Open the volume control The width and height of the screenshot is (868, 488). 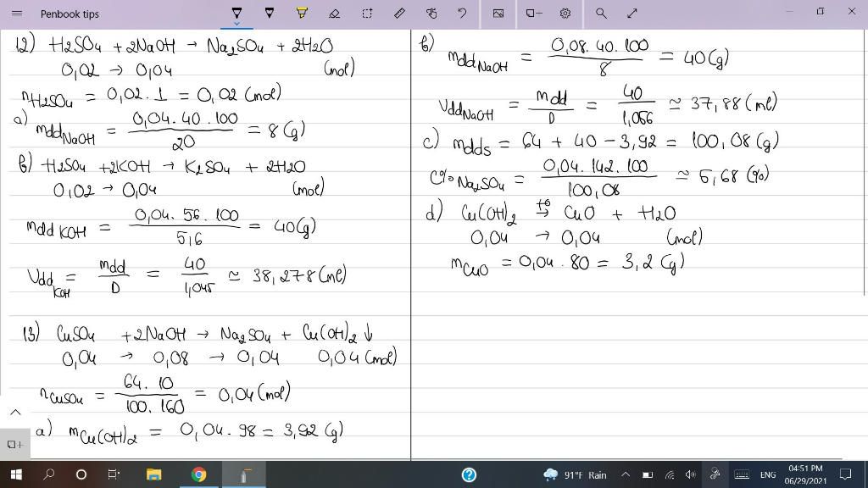690,474
